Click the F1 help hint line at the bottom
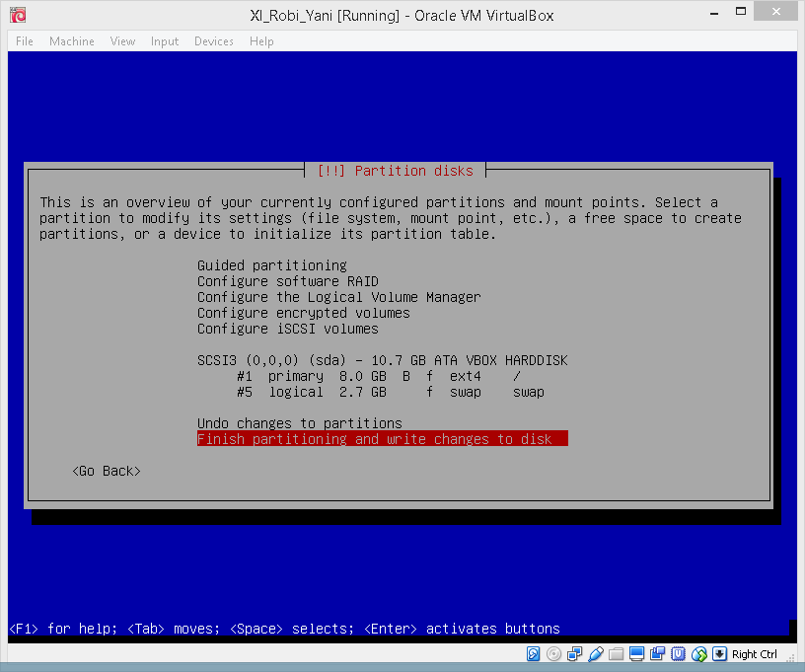The width and height of the screenshot is (805, 672). (284, 629)
